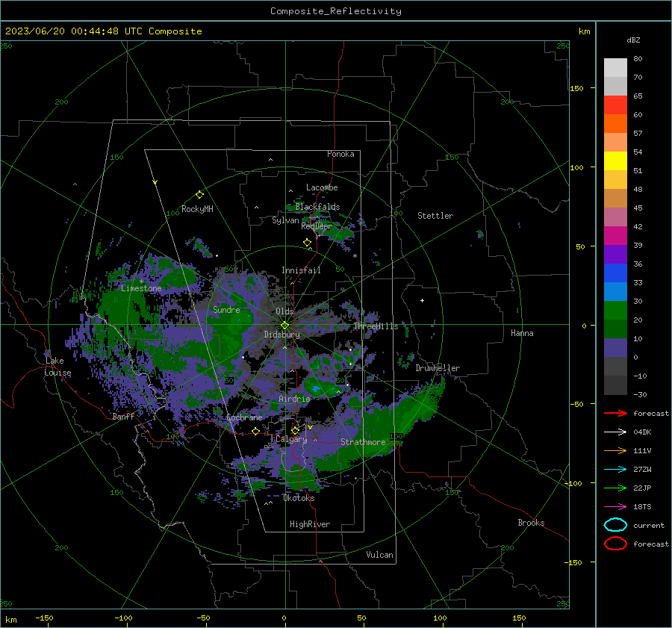The width and height of the screenshot is (672, 628).
Task: Click the magenta dBZ legend swatch
Action: (615, 235)
